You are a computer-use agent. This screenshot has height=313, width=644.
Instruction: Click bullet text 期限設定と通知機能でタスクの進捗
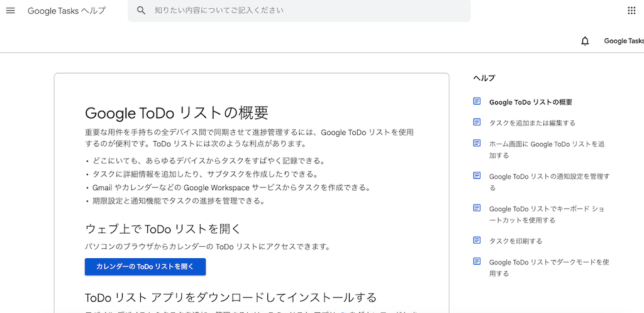click(x=178, y=201)
